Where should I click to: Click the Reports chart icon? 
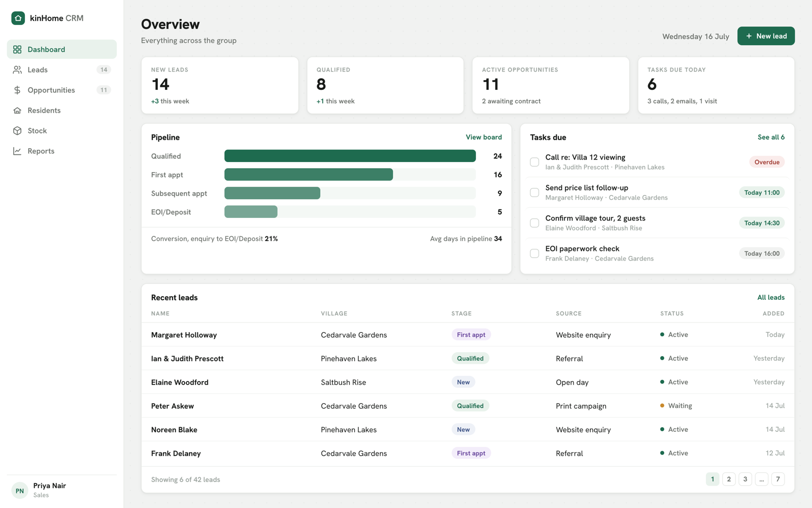click(x=17, y=151)
